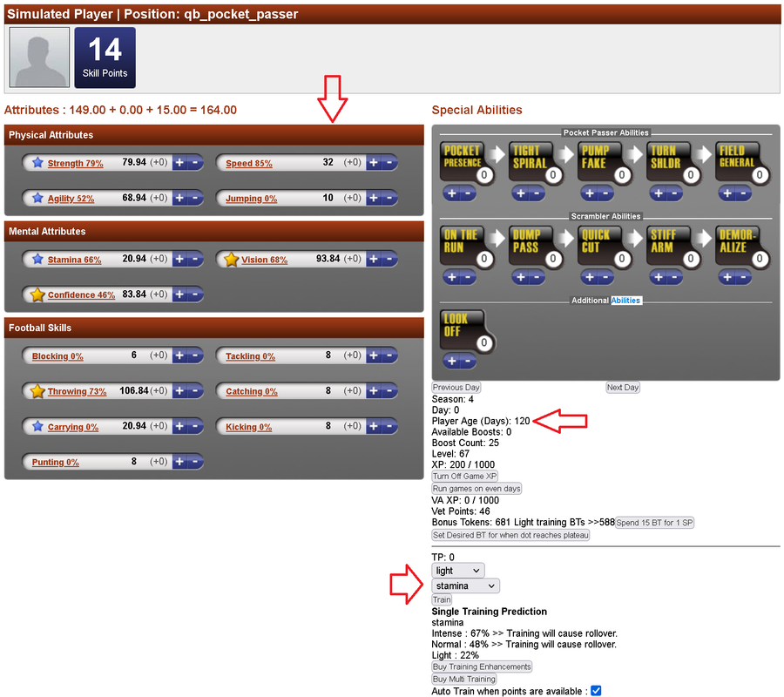The width and height of the screenshot is (784, 697).
Task: Click the player avatar thumbnail
Action: point(39,58)
